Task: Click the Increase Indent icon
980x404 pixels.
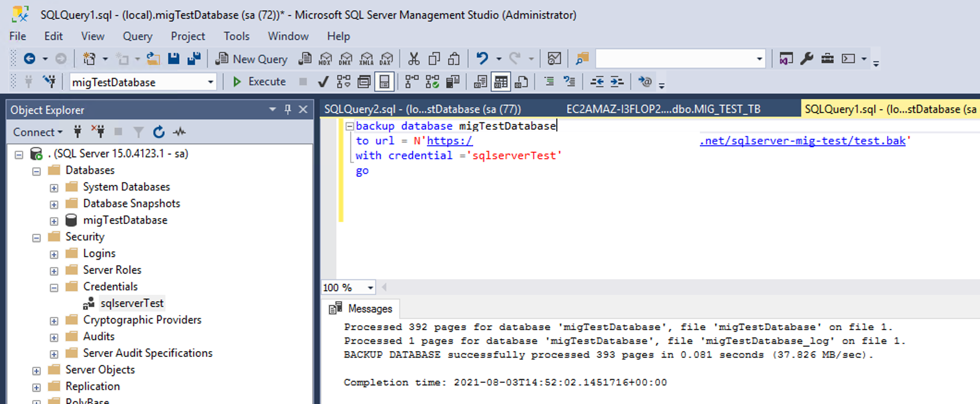Action: [617, 82]
